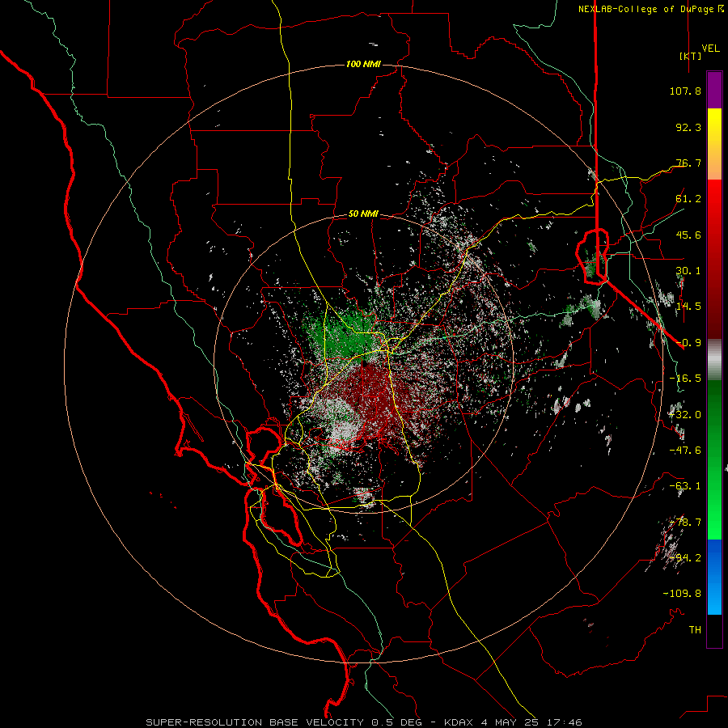Screen dimensions: 728x728
Task: Click the [KT] units label
Action: coord(690,56)
